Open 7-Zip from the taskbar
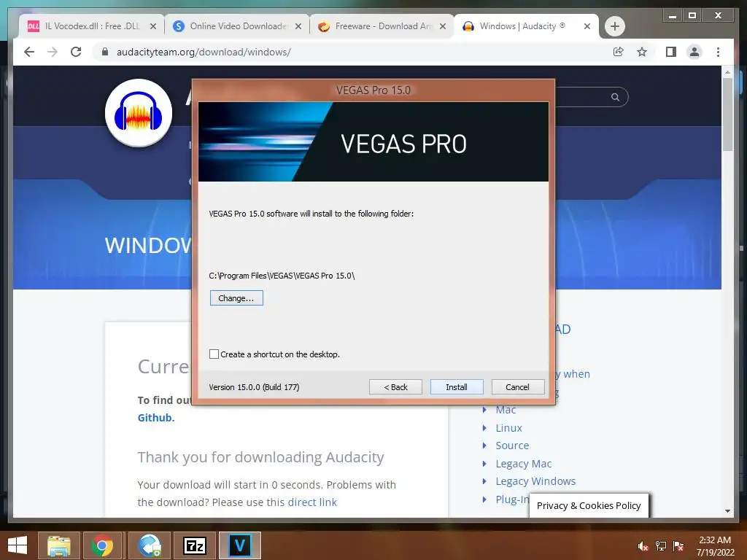The image size is (747, 560). (x=194, y=545)
